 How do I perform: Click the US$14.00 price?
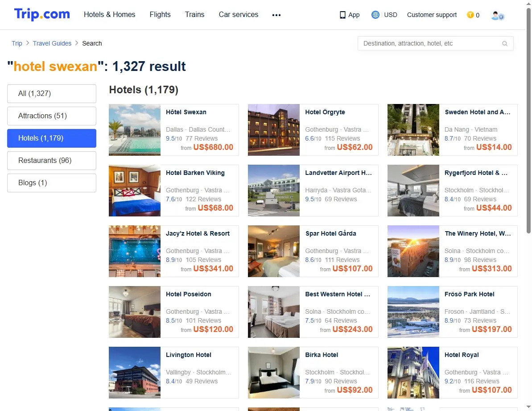[494, 147]
